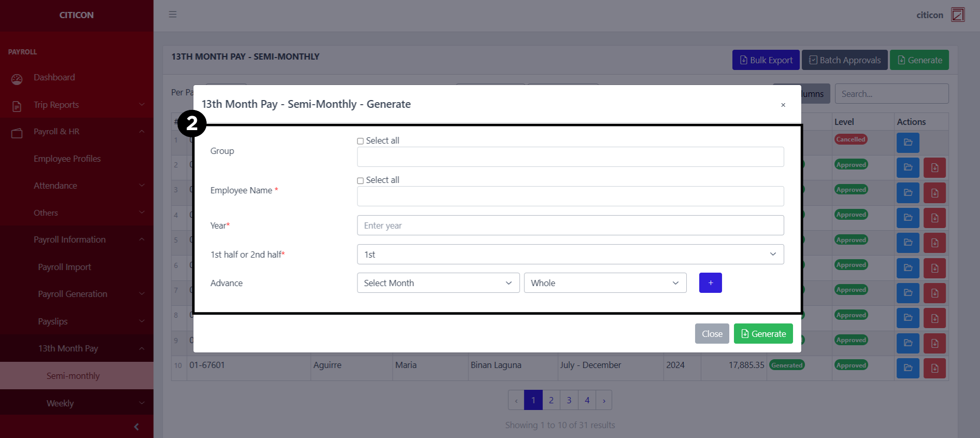Open the 1st half or 2nd half dropdown

[570, 255]
